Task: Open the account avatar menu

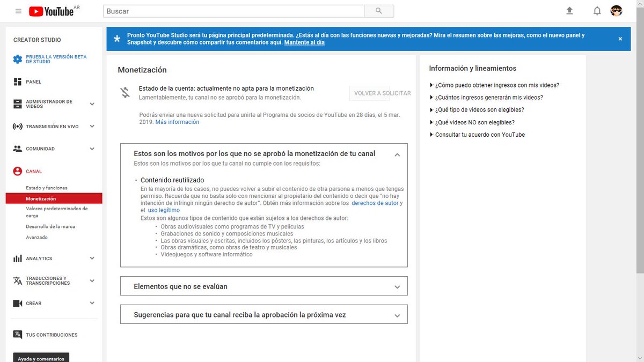Action: click(x=617, y=11)
